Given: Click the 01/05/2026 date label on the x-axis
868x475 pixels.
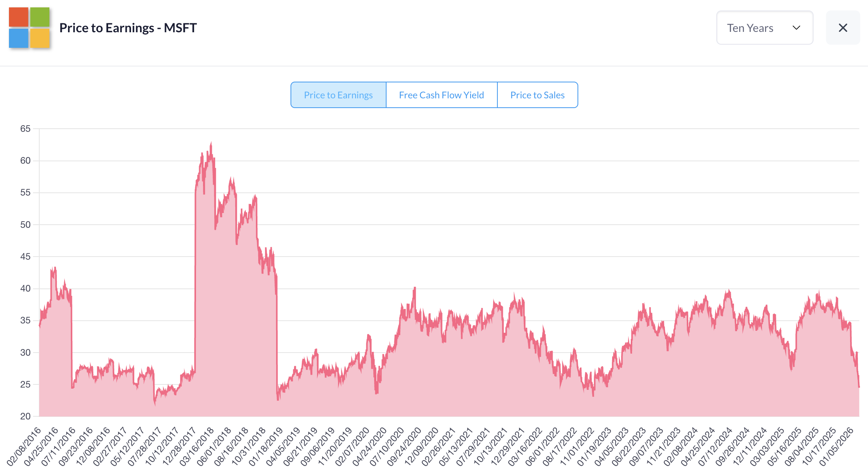Looking at the screenshot, I should 836,446.
